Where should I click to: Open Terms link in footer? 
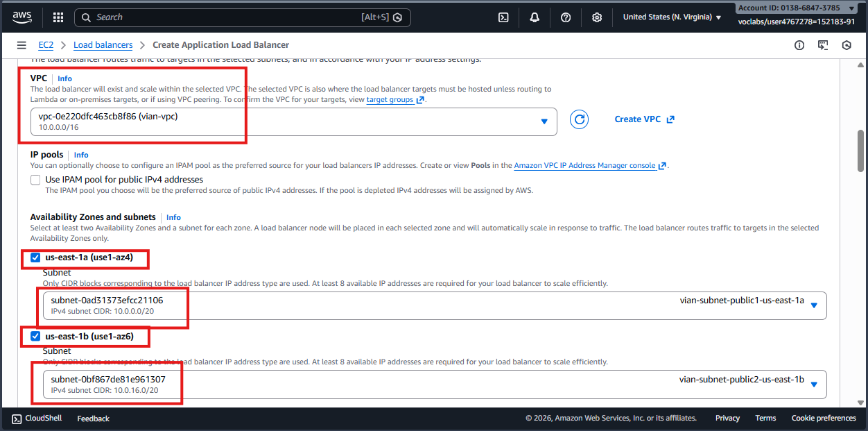point(765,419)
